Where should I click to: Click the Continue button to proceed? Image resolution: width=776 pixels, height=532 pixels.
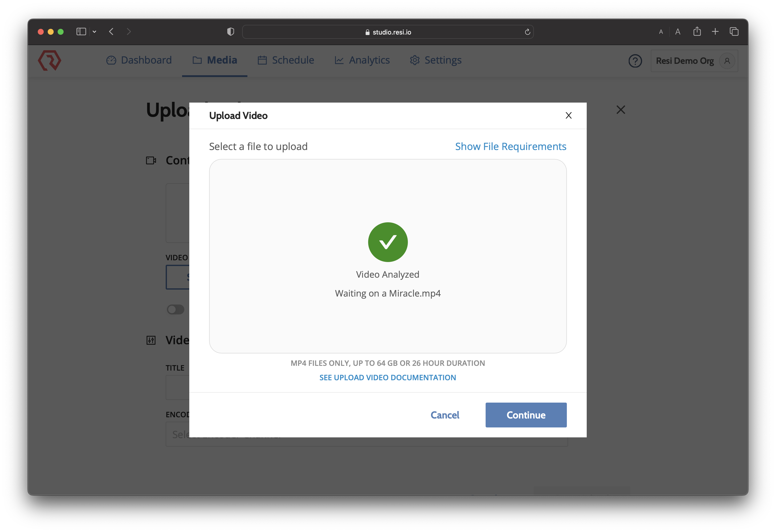[525, 415]
